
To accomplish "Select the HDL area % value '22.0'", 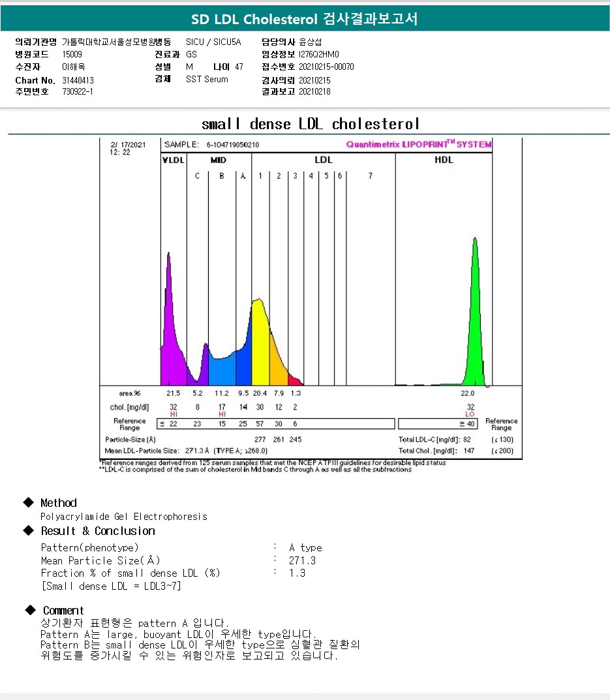I will [x=468, y=393].
